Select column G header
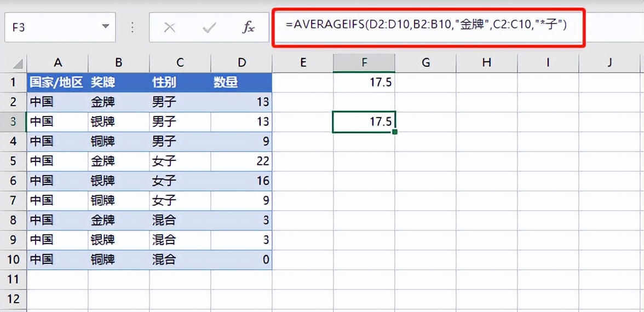 (426, 63)
